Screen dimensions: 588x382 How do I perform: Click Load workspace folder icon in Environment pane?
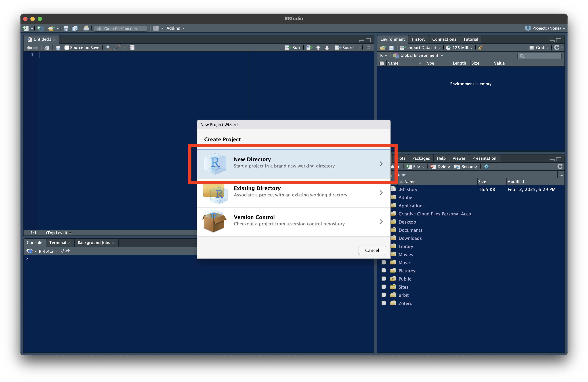(383, 48)
